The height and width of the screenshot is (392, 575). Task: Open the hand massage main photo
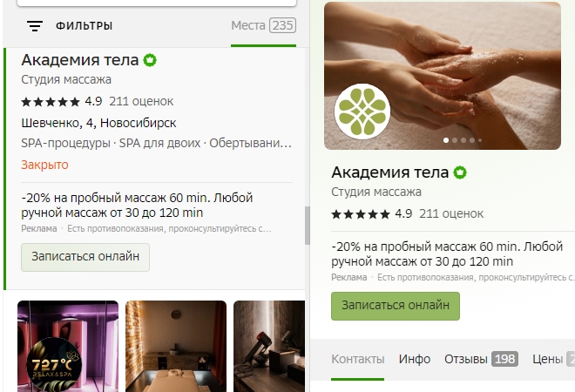click(x=443, y=76)
